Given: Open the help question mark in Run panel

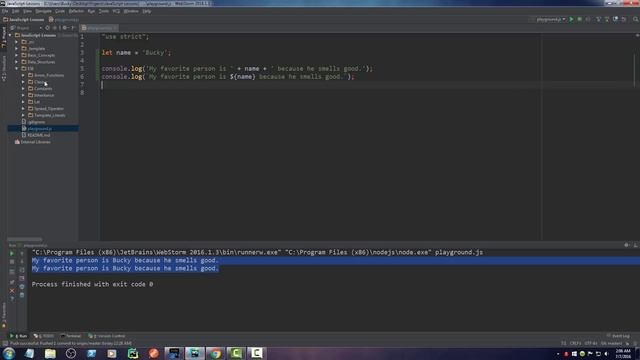Looking at the screenshot, I should pyautogui.click(x=12, y=299).
